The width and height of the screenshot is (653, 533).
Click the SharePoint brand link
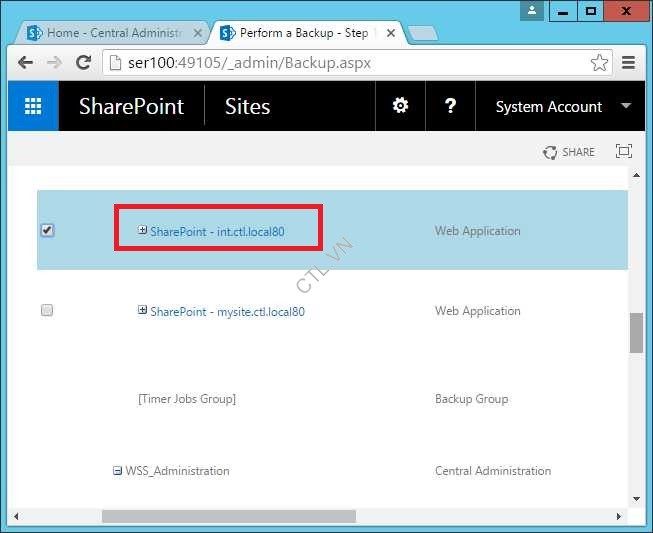click(x=132, y=106)
